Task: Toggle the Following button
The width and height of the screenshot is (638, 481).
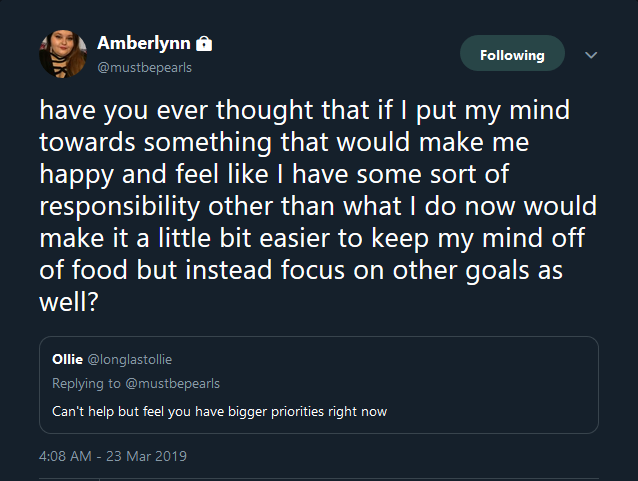Action: (x=512, y=53)
